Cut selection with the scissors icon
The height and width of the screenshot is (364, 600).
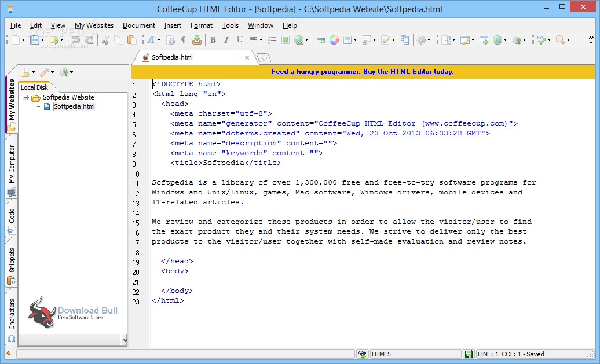[x=105, y=40]
